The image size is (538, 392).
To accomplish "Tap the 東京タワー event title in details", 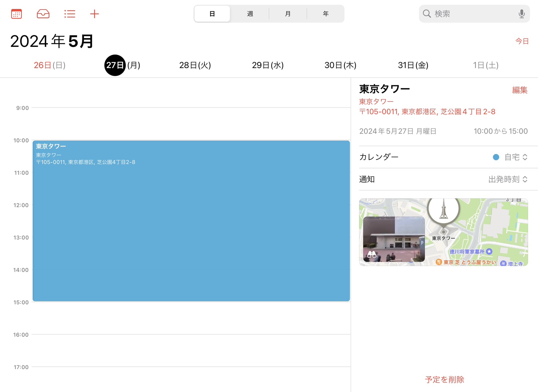I will 385,89.
